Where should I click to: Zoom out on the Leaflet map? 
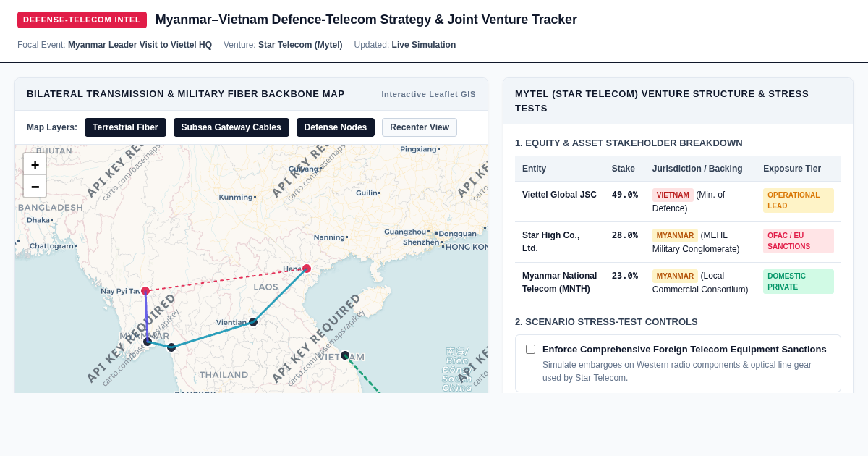(35, 186)
